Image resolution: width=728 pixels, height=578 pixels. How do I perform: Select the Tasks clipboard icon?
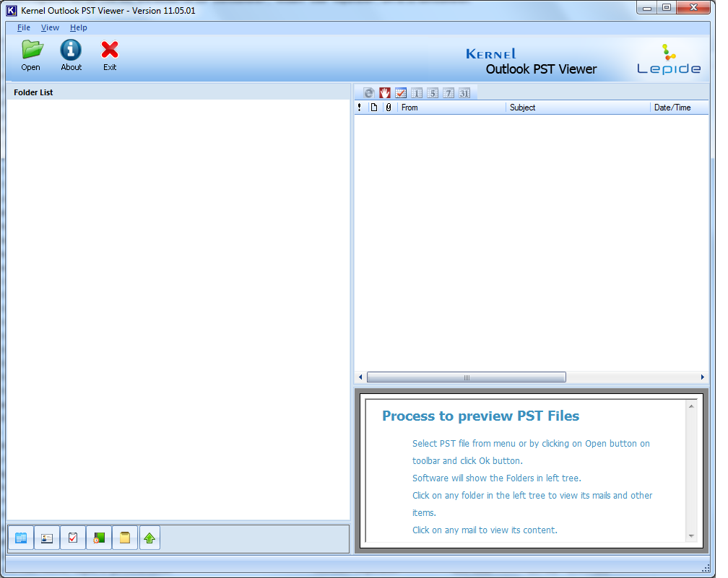(73, 538)
